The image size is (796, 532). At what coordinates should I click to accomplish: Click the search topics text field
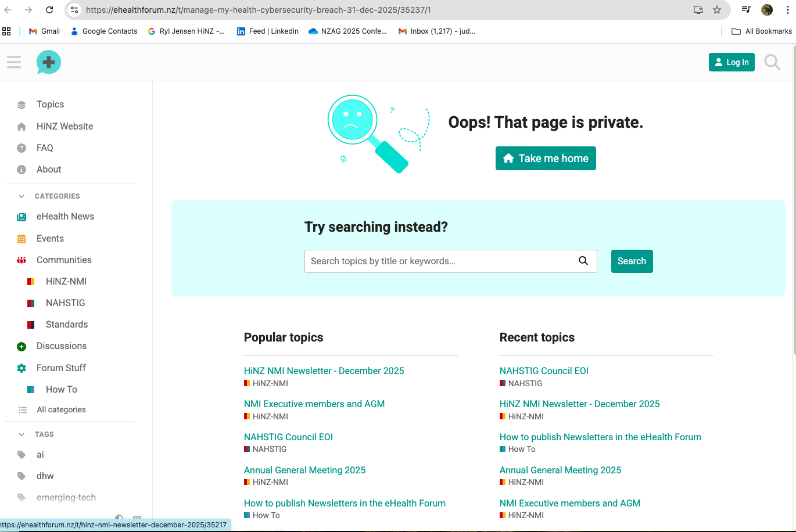coord(442,261)
